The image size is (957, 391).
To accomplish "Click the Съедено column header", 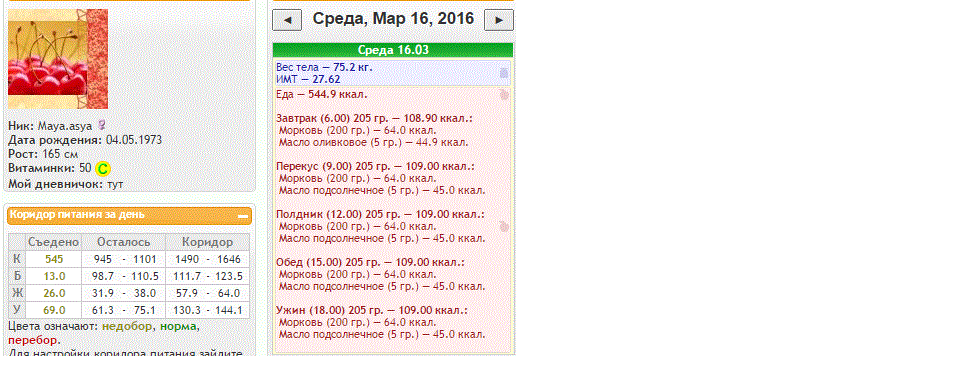I will coord(54,242).
